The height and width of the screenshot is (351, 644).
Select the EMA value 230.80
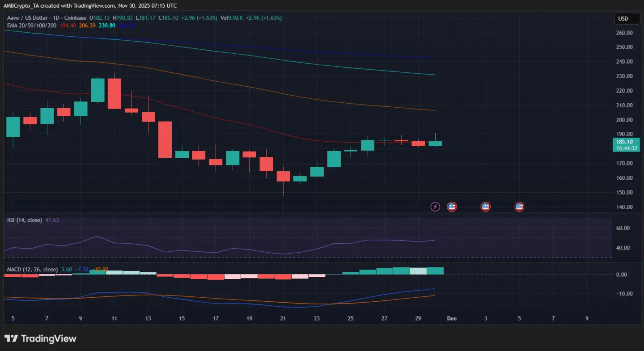(x=106, y=26)
